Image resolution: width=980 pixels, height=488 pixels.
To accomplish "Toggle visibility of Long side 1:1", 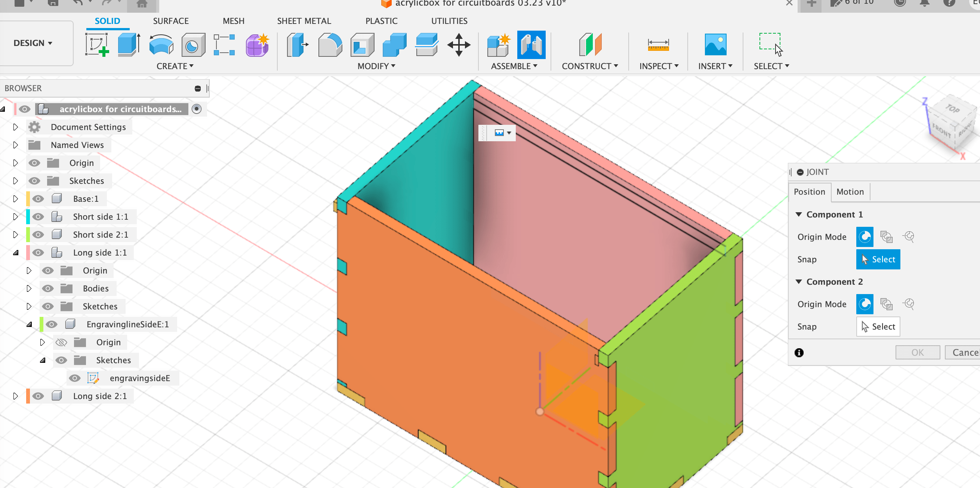I will [38, 252].
